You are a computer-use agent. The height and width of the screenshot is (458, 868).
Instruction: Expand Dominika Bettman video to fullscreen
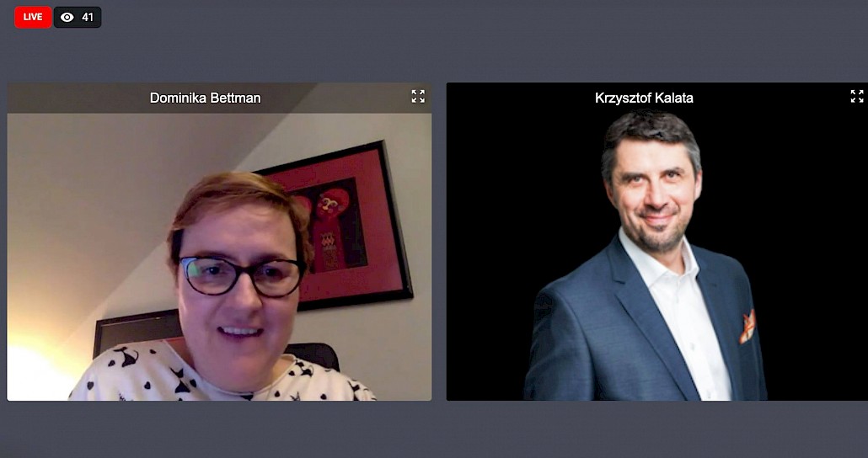pyautogui.click(x=418, y=96)
